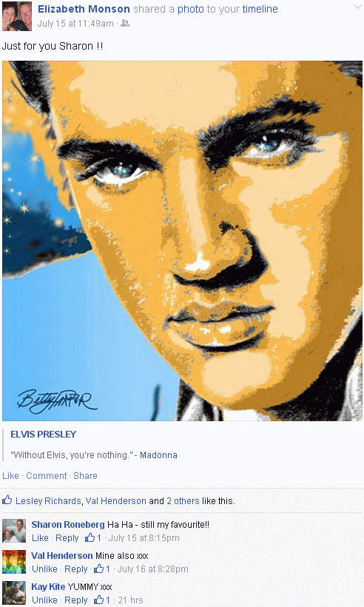Click thumbs-up icon beside Lesley Richards likes
364x607 pixels.
7,500
